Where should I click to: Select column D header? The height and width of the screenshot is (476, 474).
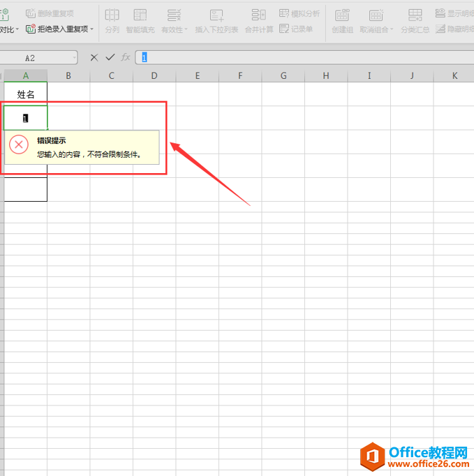[x=154, y=75]
